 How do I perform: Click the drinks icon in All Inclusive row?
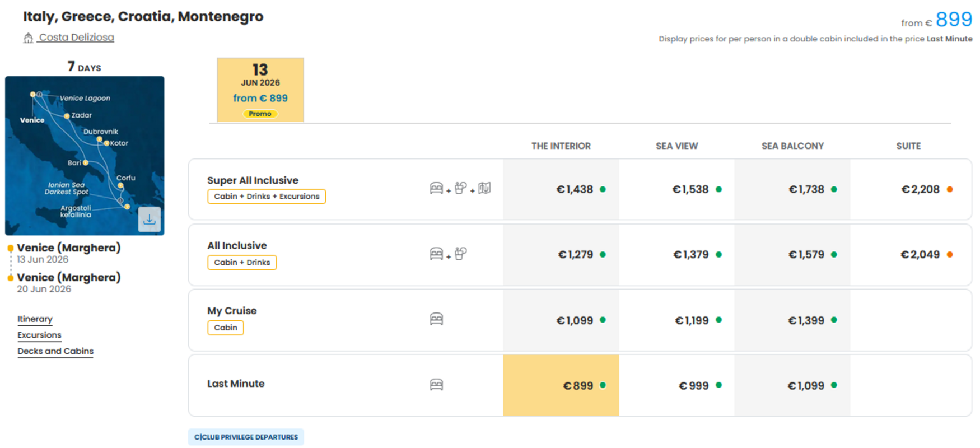coord(460,254)
